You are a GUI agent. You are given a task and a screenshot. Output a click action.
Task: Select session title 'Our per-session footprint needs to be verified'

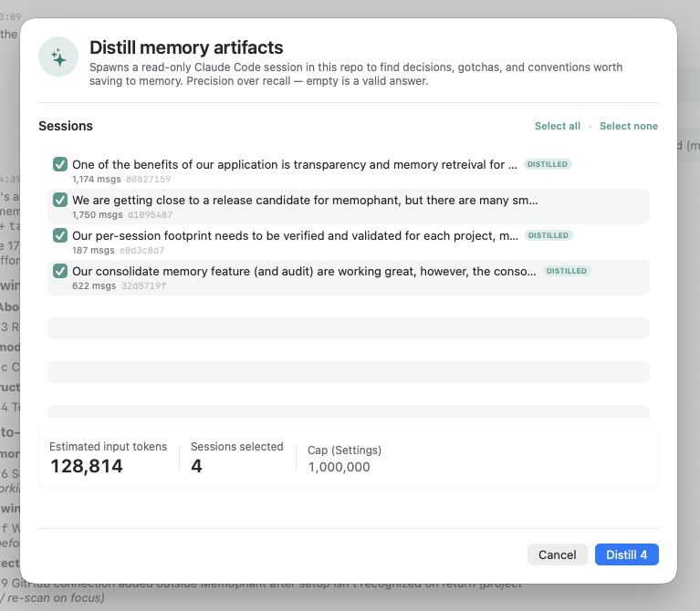click(295, 236)
